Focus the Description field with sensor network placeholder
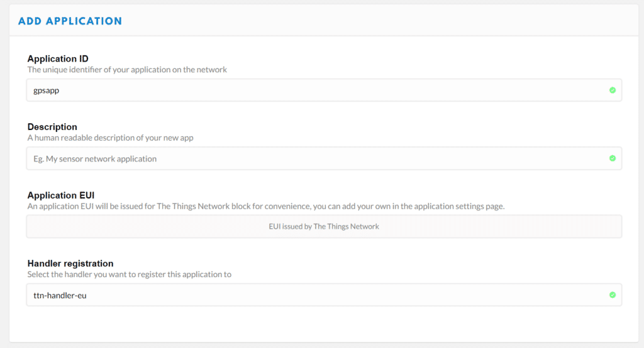Image resolution: width=644 pixels, height=348 pixels. coord(324,158)
